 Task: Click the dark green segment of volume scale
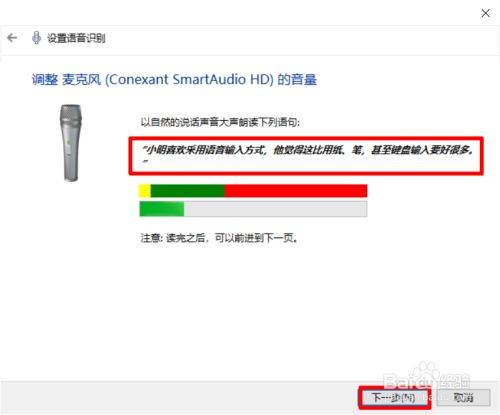[187, 191]
